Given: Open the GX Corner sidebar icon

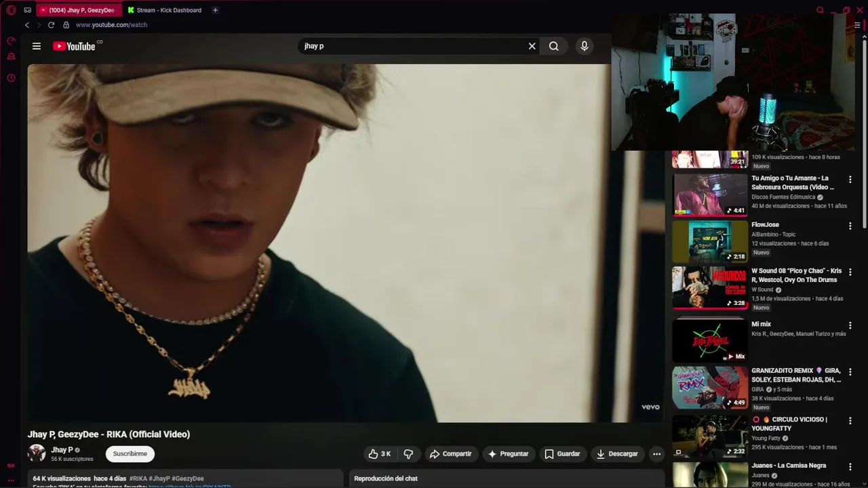Looking at the screenshot, I should click(11, 56).
